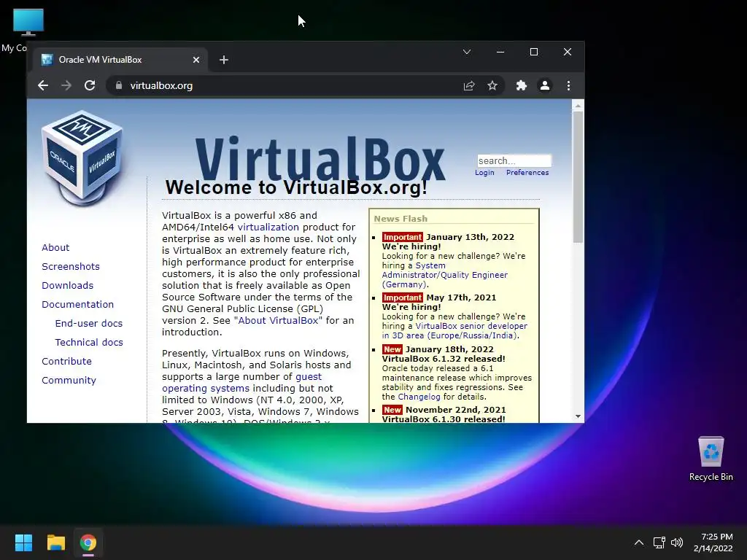Image resolution: width=747 pixels, height=560 pixels.
Task: Open the Screenshots sidebar link
Action: (x=71, y=267)
